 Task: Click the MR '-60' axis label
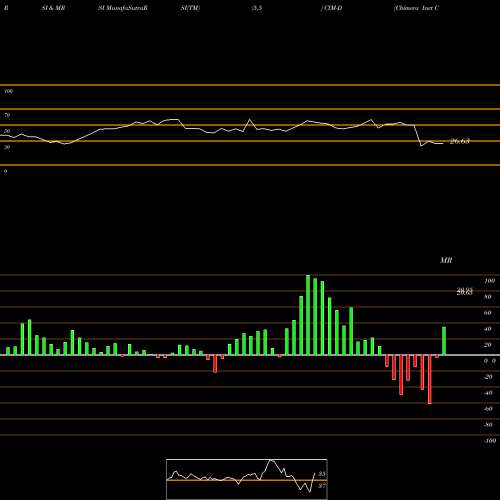[x=488, y=409]
